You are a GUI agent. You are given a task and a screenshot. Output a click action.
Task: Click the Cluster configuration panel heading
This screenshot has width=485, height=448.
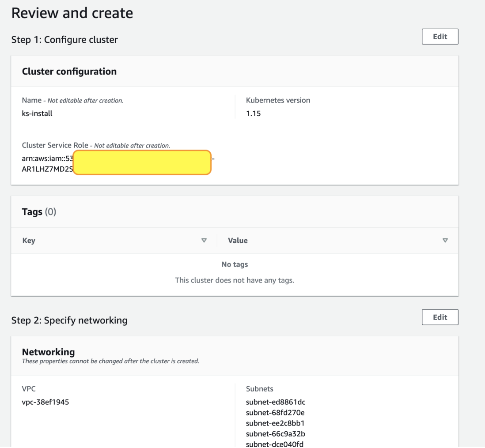tap(69, 72)
